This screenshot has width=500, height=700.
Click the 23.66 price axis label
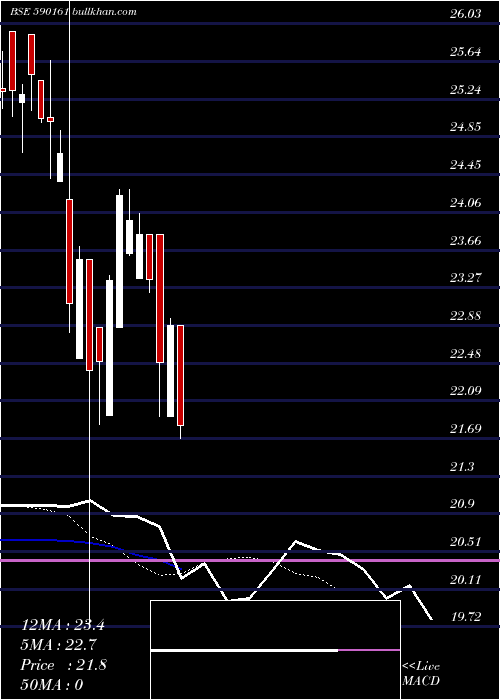[x=466, y=241]
